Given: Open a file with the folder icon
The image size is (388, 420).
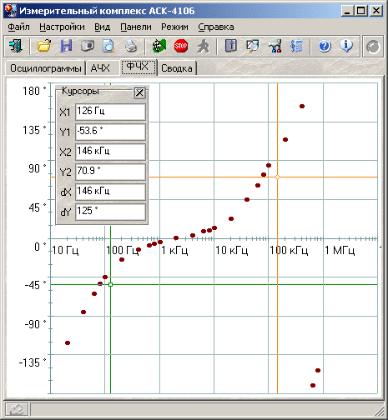Looking at the screenshot, I should [44, 46].
